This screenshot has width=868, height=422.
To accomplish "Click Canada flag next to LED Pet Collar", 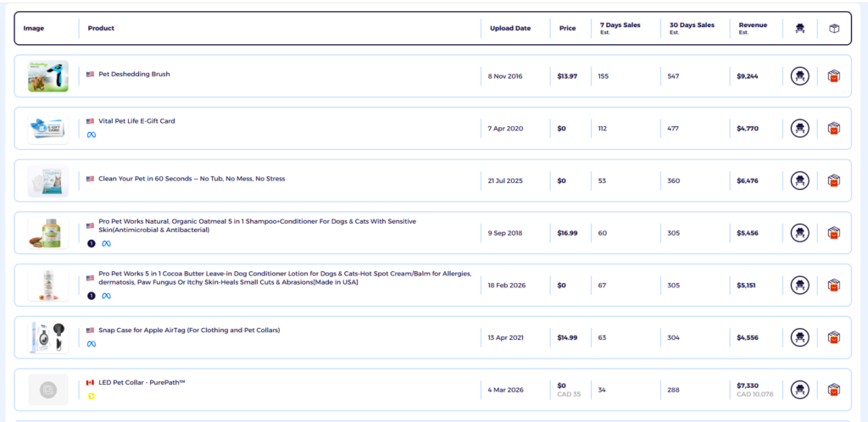I will point(90,383).
